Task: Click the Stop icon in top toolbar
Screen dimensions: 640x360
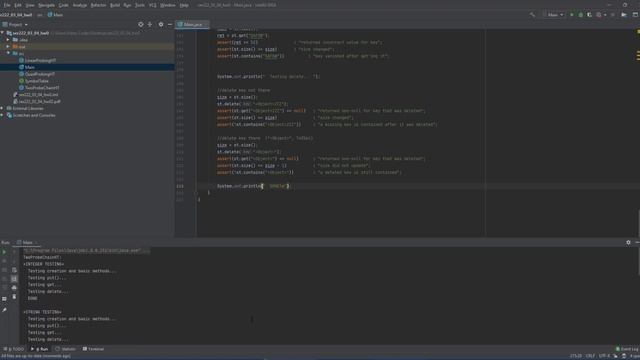Action: click(613, 15)
